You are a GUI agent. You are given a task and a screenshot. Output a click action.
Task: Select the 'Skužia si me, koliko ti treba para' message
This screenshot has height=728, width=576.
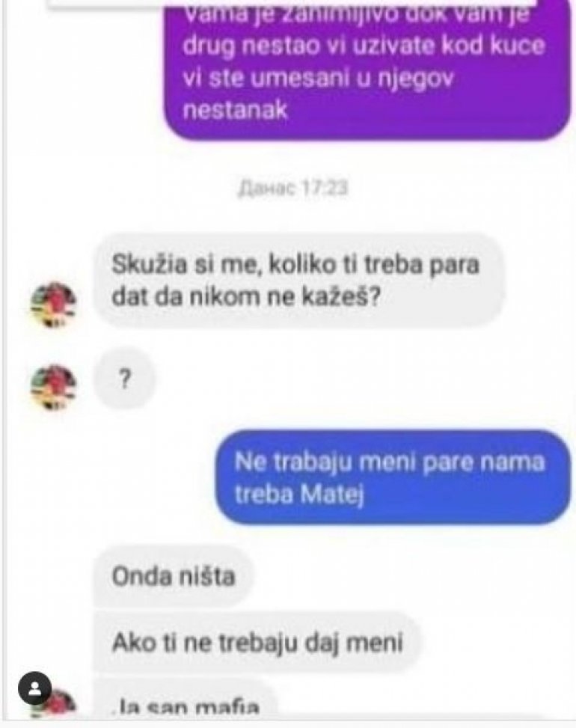pyautogui.click(x=298, y=281)
